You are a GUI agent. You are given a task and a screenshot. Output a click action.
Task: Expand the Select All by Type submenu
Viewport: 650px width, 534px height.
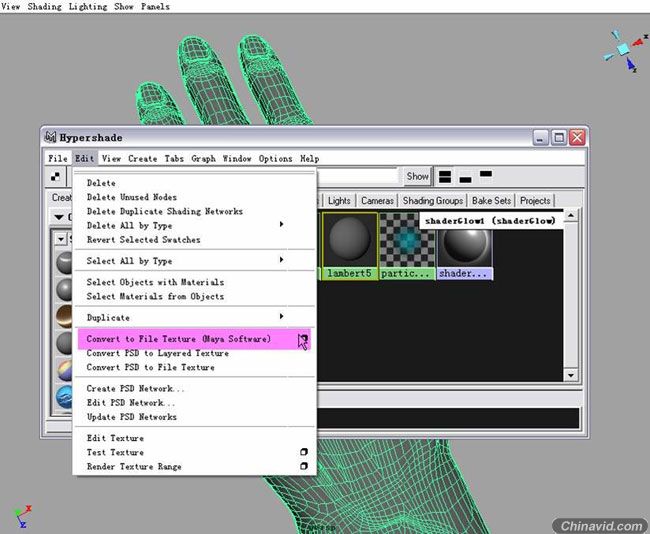click(x=281, y=261)
